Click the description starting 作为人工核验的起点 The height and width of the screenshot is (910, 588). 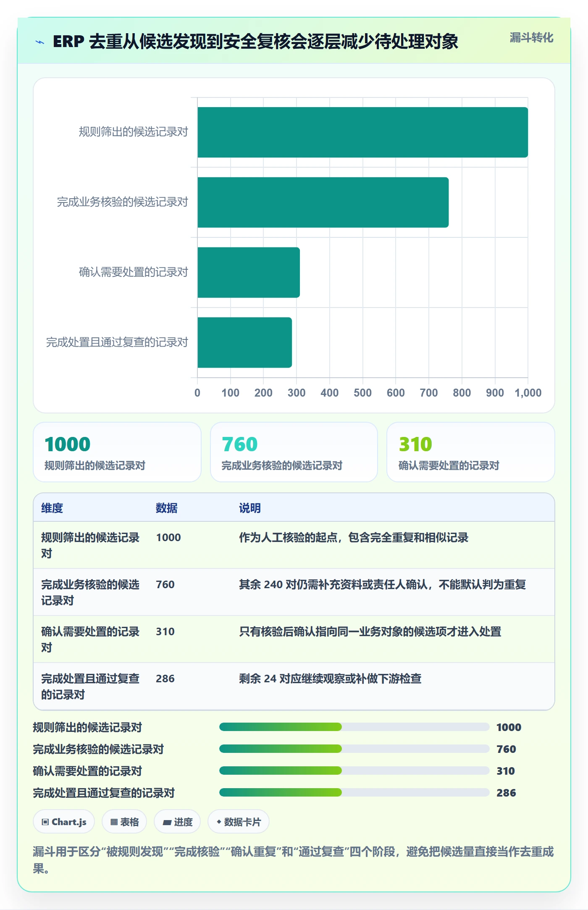[x=354, y=537]
